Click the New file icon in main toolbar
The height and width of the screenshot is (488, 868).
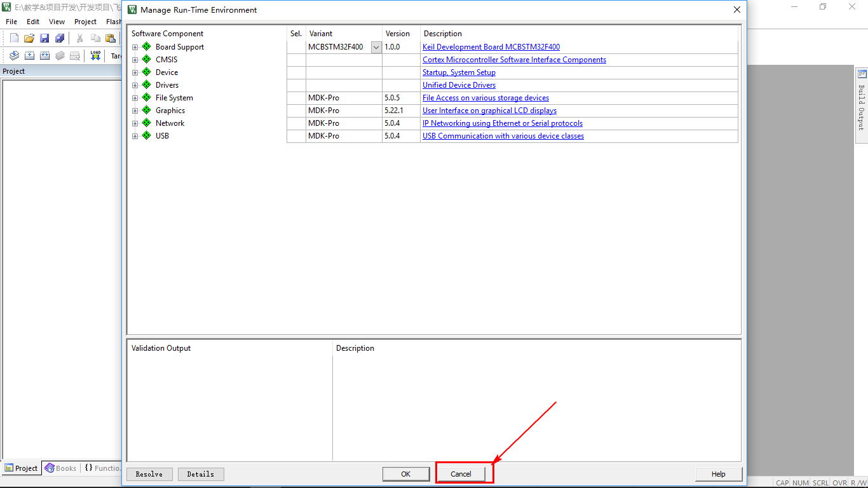14,38
